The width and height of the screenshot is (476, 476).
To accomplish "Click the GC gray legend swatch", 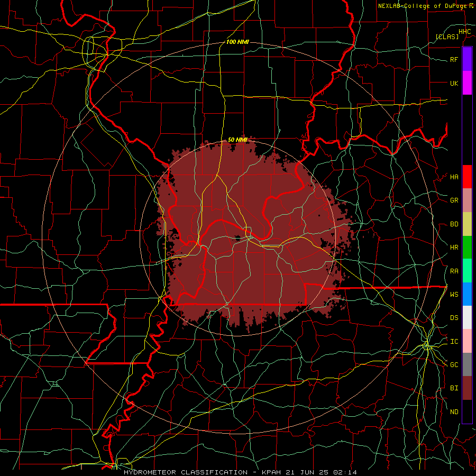I will point(467,364).
